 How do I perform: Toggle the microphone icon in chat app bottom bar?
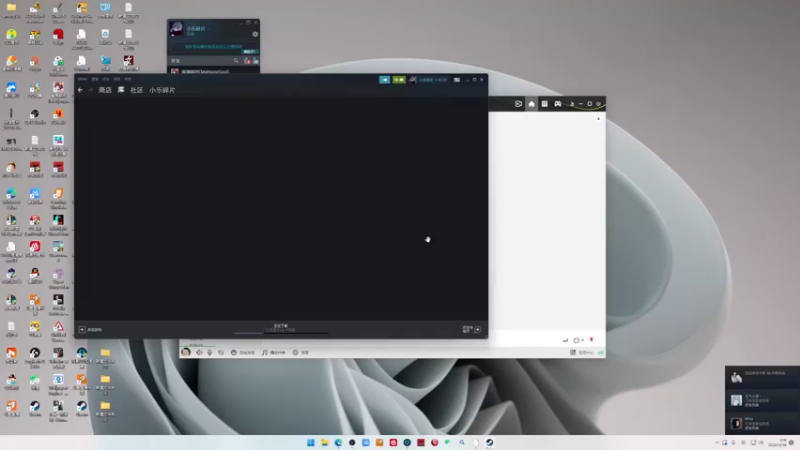(210, 353)
